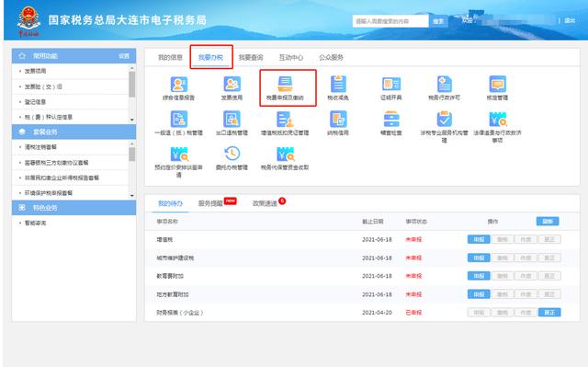The width and height of the screenshot is (588, 367).
Task: Click date 2021-04-20 in 财务报表 row
Action: pyautogui.click(x=377, y=312)
